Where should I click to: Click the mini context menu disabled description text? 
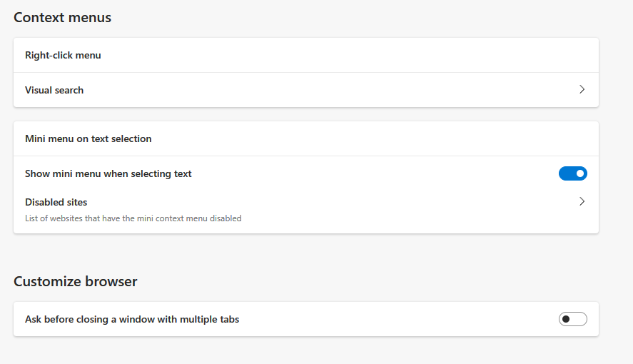(133, 218)
